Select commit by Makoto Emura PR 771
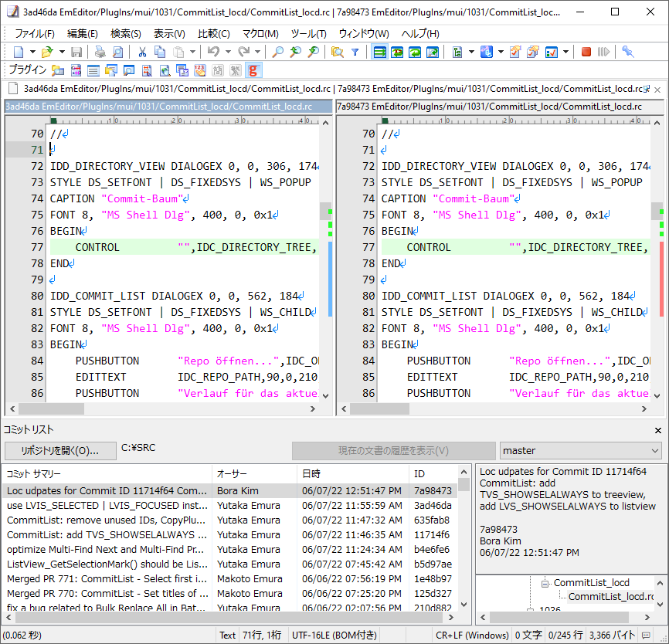 (107, 578)
